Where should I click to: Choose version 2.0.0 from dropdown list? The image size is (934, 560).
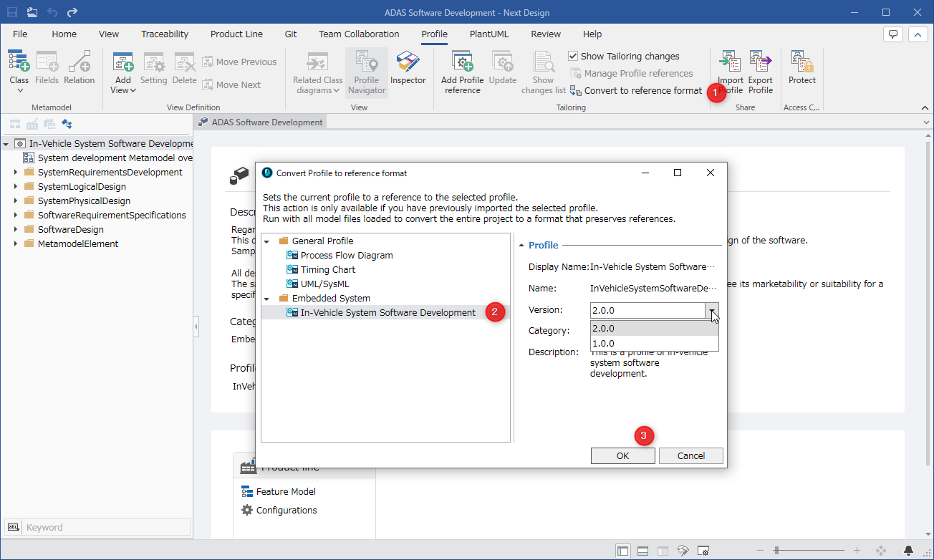pos(654,328)
